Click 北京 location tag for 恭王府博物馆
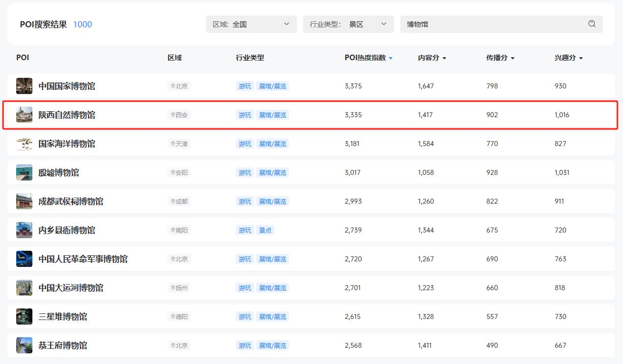Screen dimensions: 623x364 pos(179,345)
